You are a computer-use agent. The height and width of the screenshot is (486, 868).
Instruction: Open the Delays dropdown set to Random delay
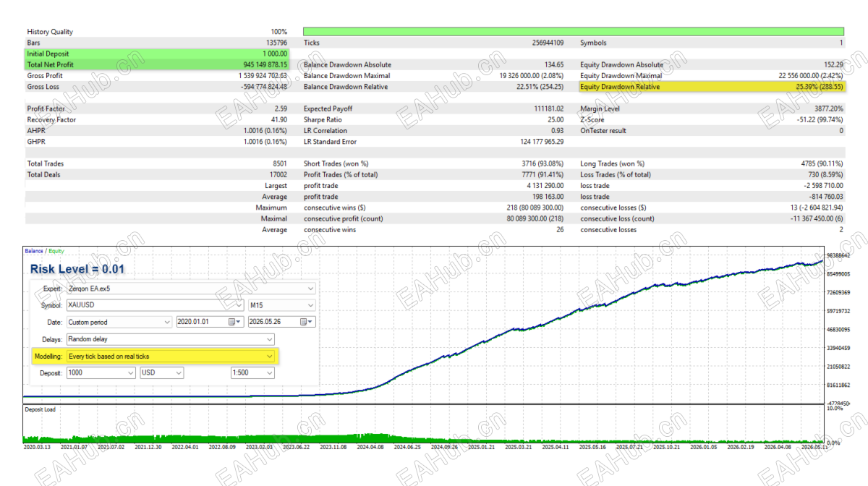coord(170,339)
